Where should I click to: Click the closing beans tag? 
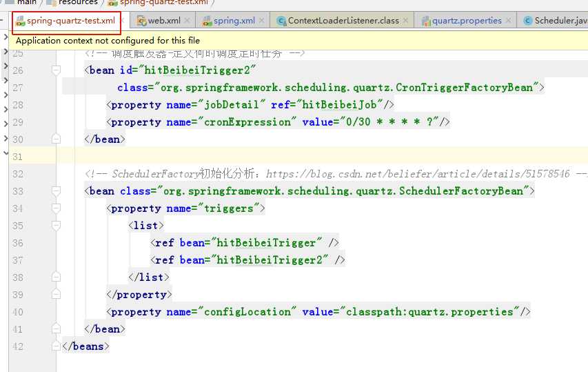86,346
